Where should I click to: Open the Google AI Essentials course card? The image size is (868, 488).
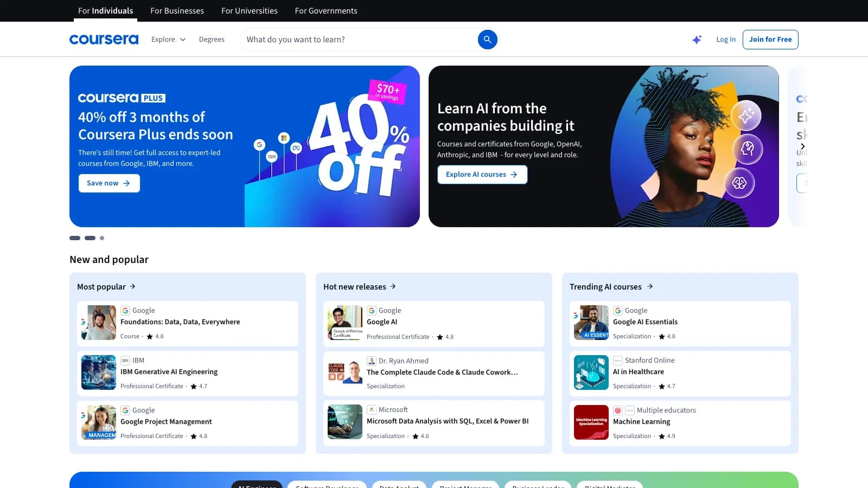click(680, 323)
